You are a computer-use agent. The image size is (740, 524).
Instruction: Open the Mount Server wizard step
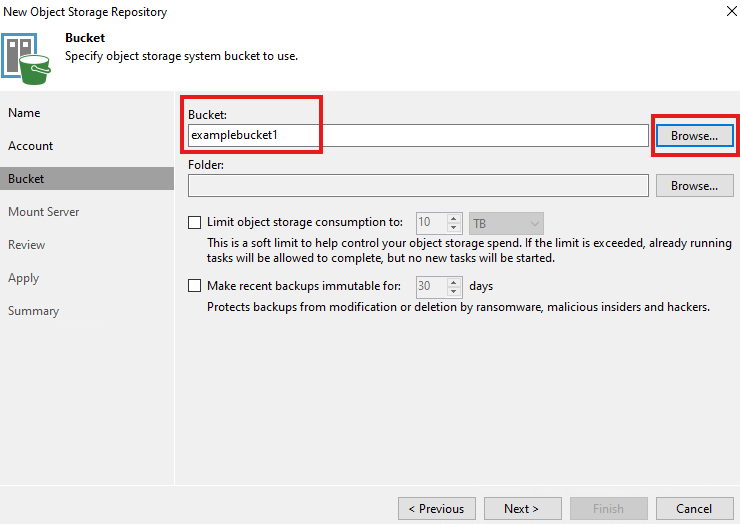44,212
